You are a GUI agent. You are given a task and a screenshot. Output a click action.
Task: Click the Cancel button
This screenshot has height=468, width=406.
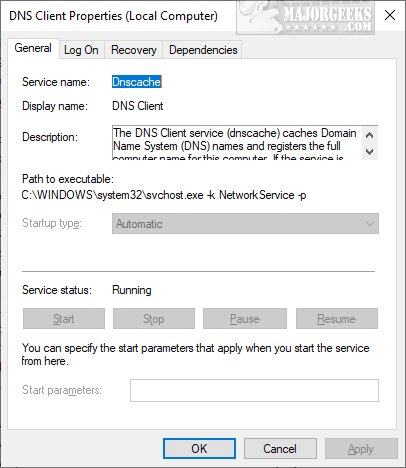point(280,449)
